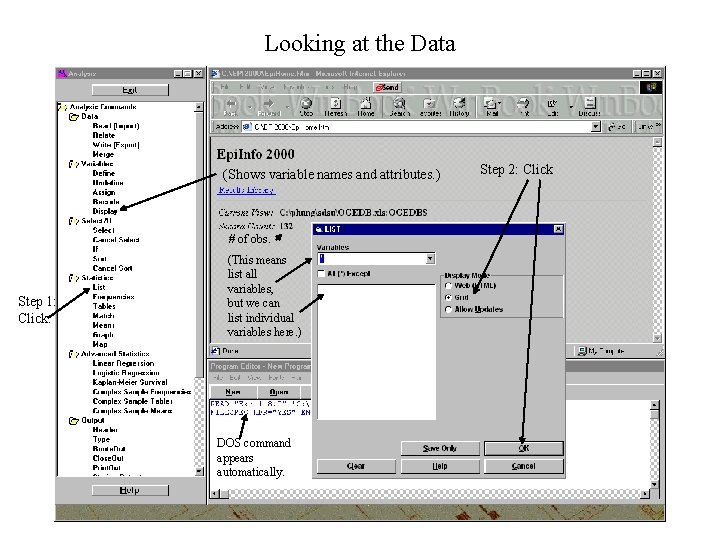Collapse the Select/If folder in the tree
This screenshot has height=540, width=720.
pyautogui.click(x=73, y=221)
